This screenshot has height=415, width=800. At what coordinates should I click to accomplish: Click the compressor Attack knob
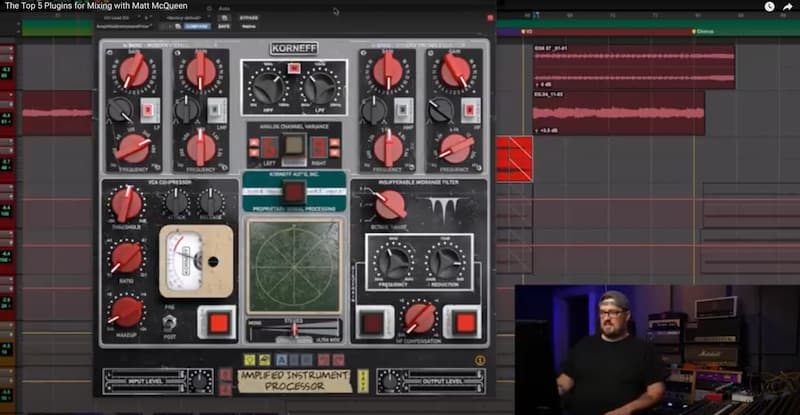(x=177, y=202)
